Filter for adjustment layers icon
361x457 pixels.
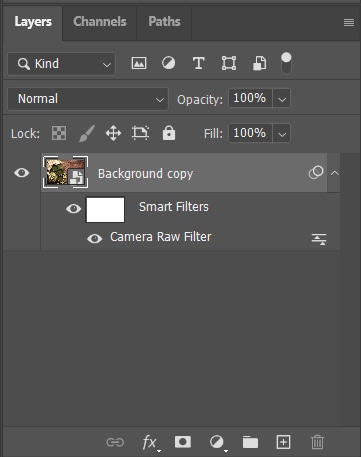pyautogui.click(x=168, y=63)
